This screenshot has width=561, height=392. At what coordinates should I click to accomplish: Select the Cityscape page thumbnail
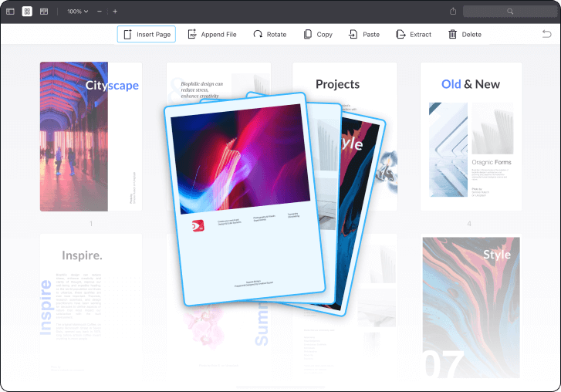coord(90,137)
